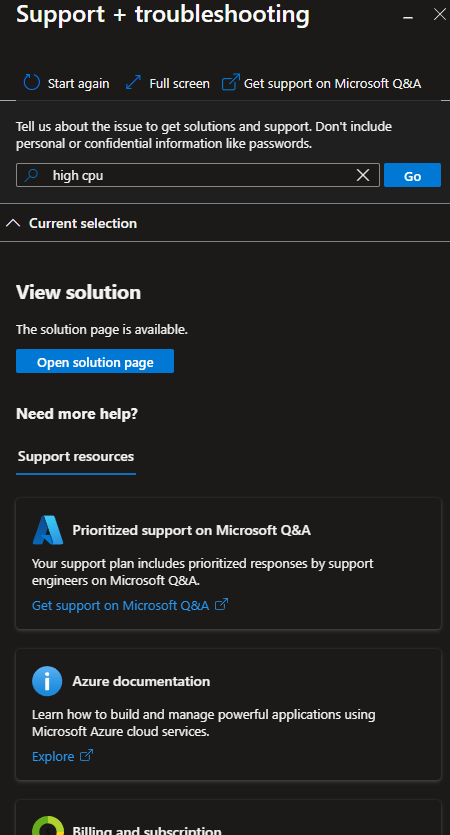Viewport: 450px width, 835px height.
Task: Click the search magnifier icon in issue field
Action: (32, 175)
